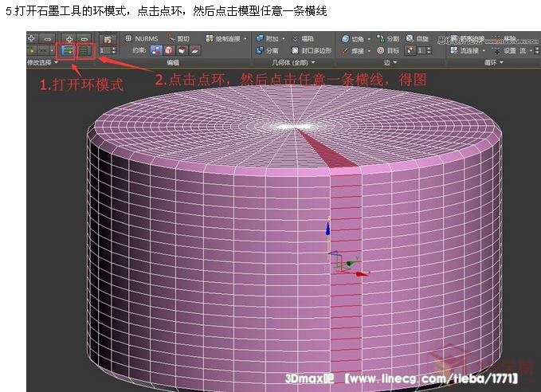Click 塌陷 (Collapse) button
Screen dimensions: 541x392
coord(303,39)
